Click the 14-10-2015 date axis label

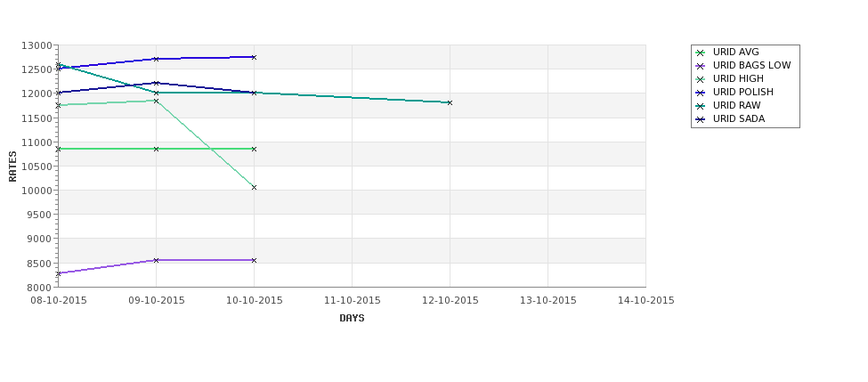click(646, 301)
